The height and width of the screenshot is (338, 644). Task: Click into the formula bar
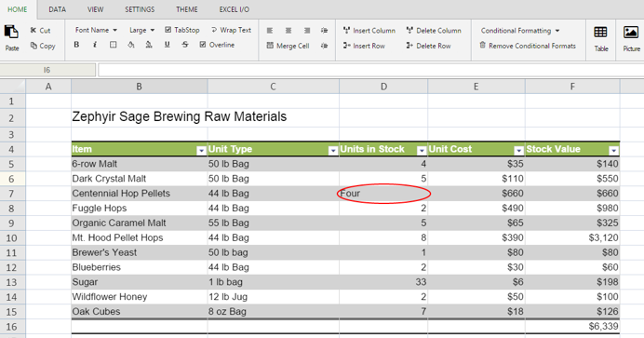(x=371, y=70)
